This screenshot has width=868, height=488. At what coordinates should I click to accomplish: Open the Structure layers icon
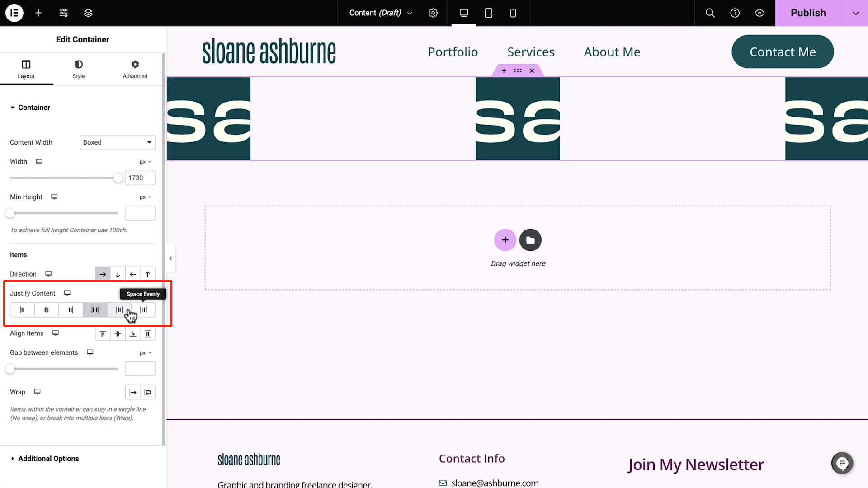(88, 13)
